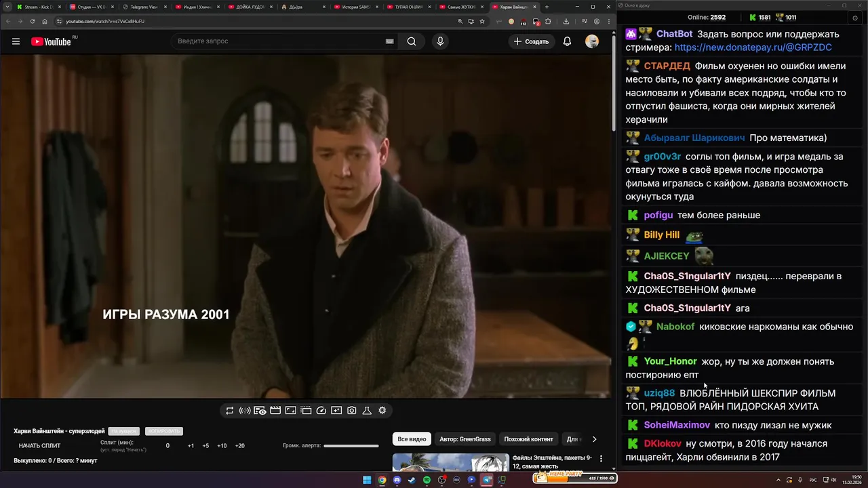Screen dimensions: 868x488
Task: Click the НАЧАТЬ СПЛИТ button
Action: coord(39,446)
